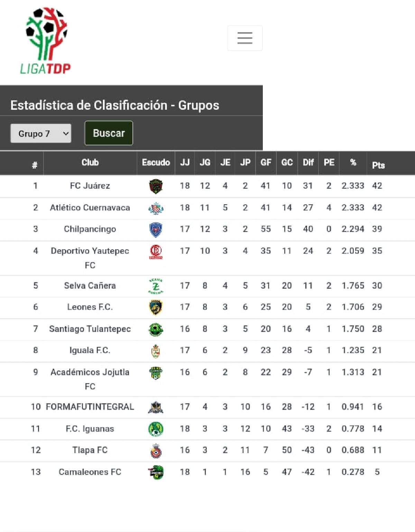Click the Selva Cañera crest
This screenshot has height=532, width=415.
156,286
